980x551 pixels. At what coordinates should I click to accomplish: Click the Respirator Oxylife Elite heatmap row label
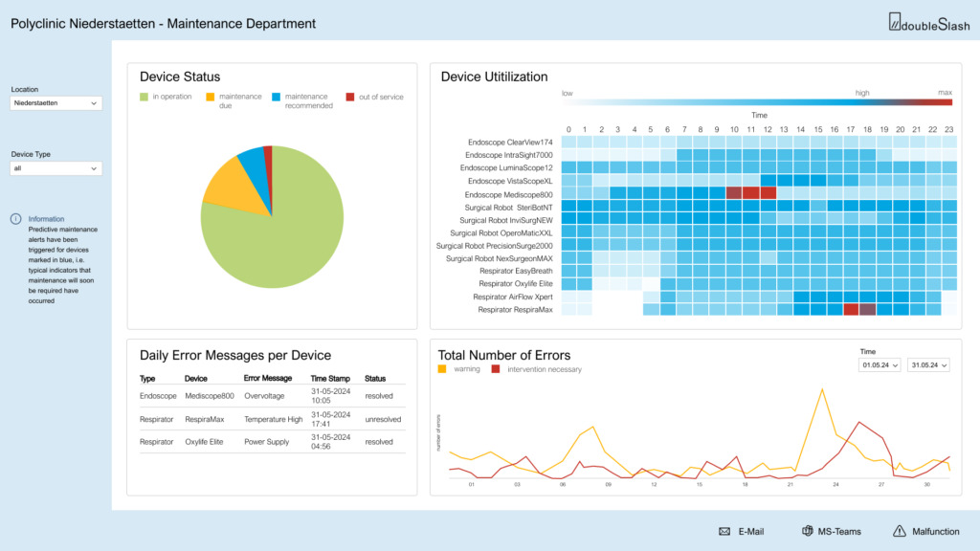(516, 283)
